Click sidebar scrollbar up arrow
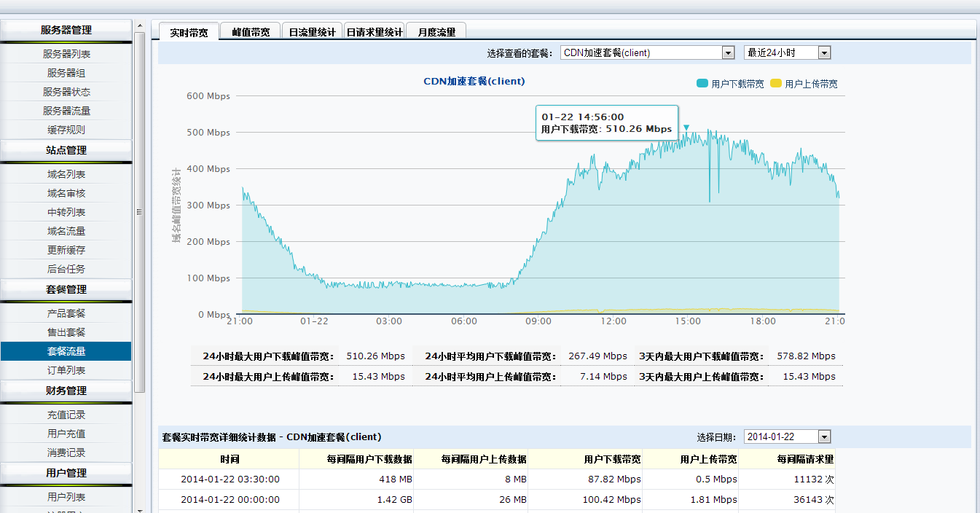 pos(140,26)
